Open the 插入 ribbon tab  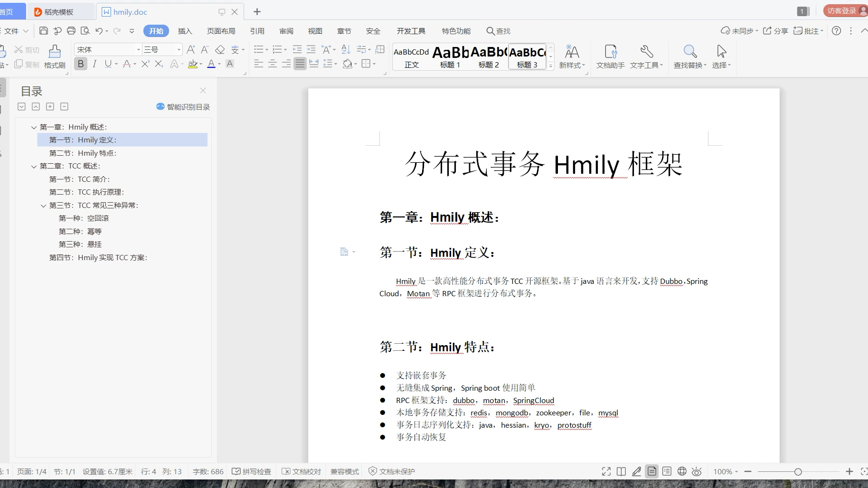(185, 31)
